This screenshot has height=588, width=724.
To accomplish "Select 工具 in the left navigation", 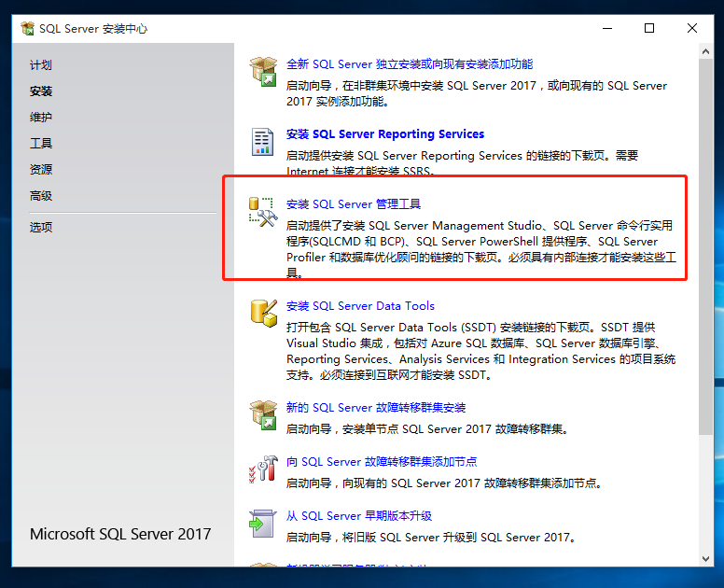I will point(41,143).
